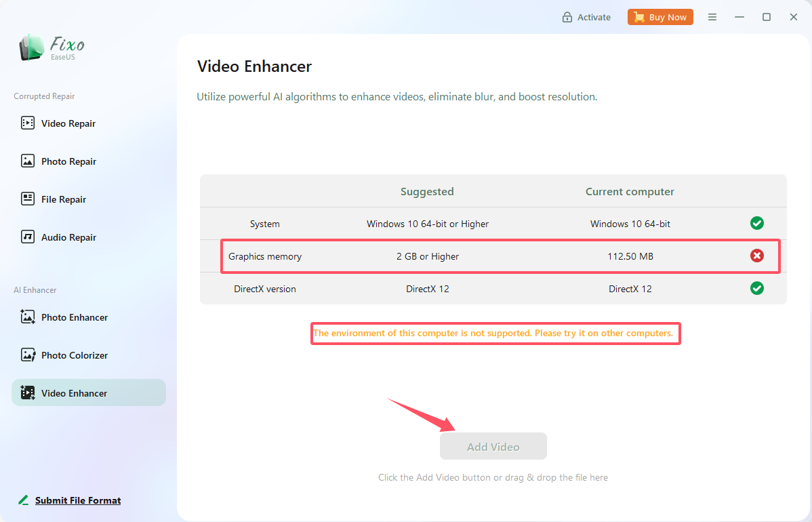Click the 'Suggested' column header
The image size is (812, 522).
[x=427, y=192]
